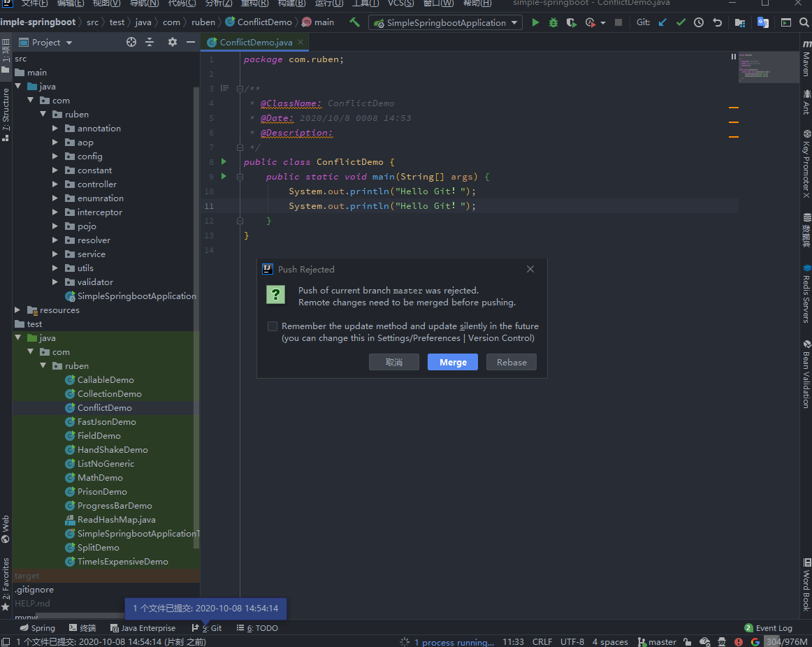Image resolution: width=812 pixels, height=647 pixels.
Task: Click Git update project arrow icon
Action: pos(662,22)
